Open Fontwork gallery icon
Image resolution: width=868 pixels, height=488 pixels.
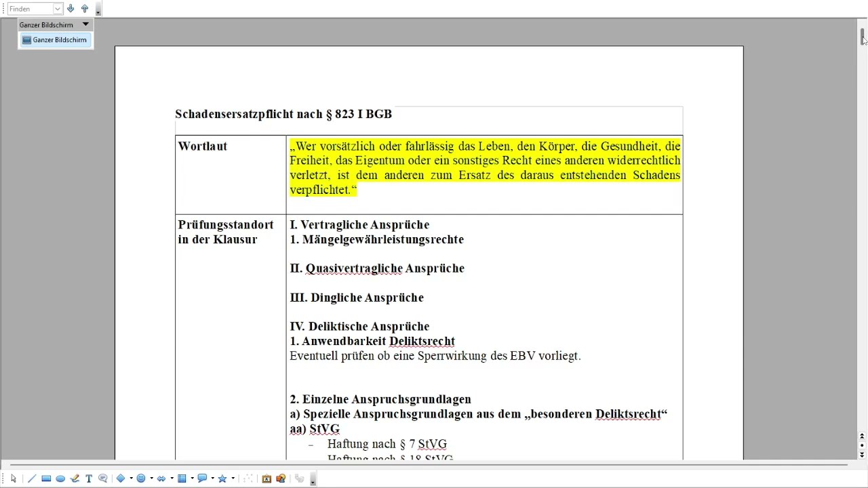point(267,479)
